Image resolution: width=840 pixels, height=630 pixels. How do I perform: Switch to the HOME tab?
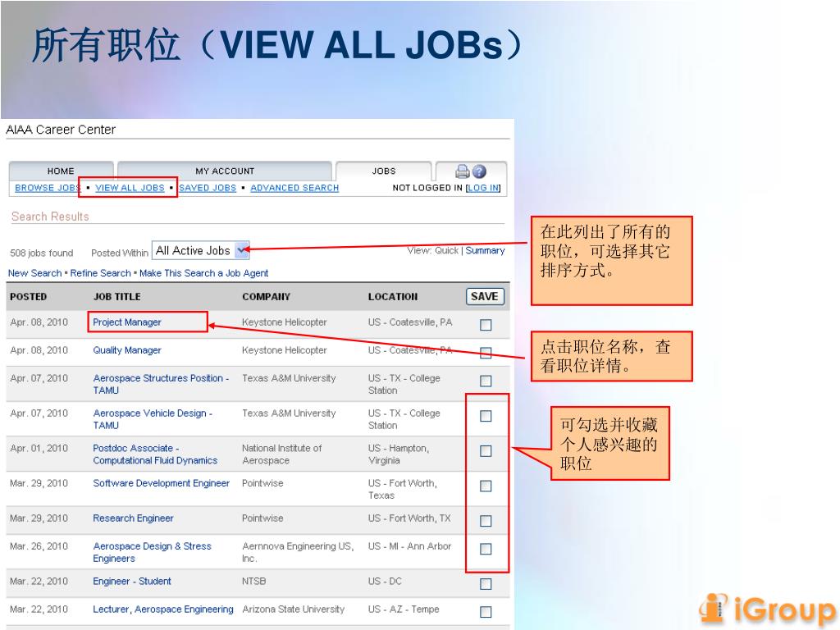coord(61,171)
